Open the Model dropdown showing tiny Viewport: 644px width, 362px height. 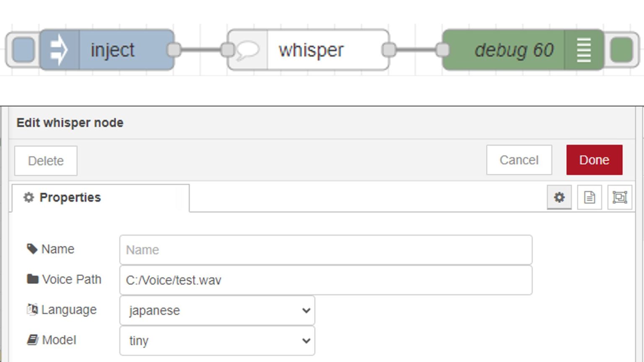(217, 341)
